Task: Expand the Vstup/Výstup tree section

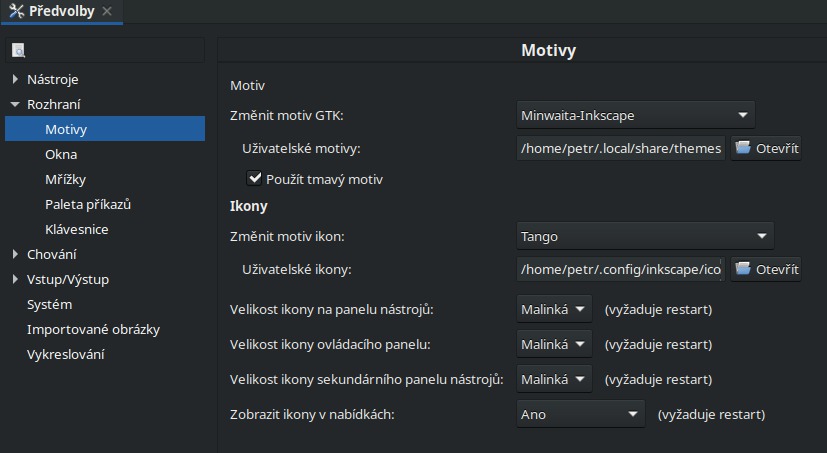Action: [15, 279]
